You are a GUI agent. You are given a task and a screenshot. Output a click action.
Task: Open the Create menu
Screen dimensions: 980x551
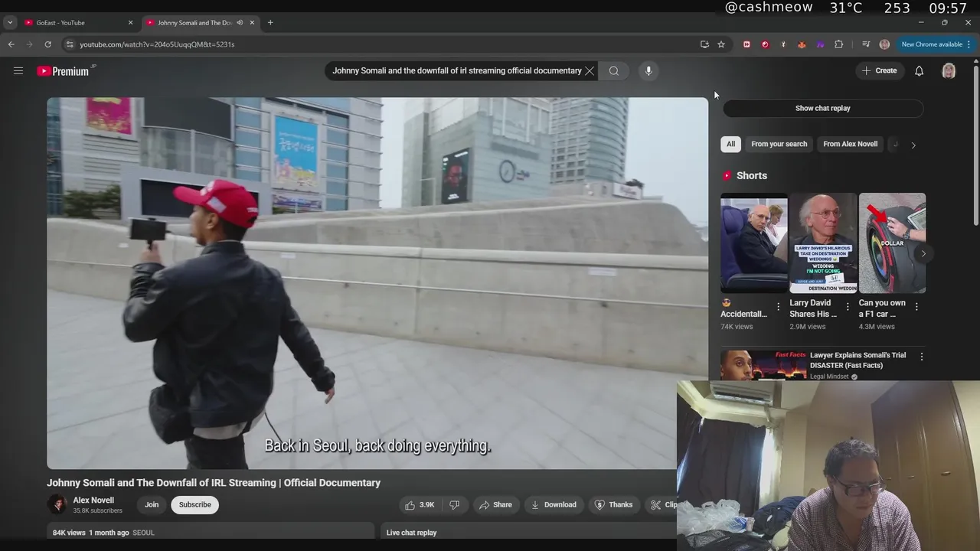[880, 71]
